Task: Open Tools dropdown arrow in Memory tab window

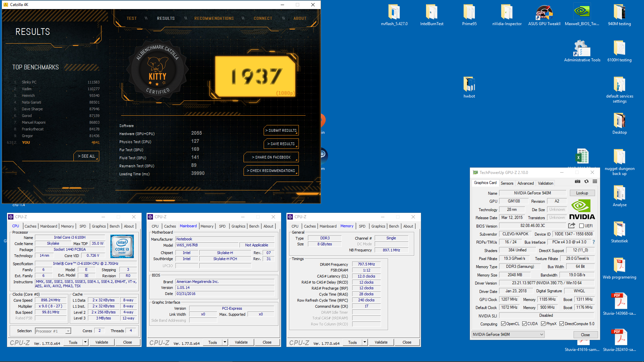Action: [x=365, y=342]
